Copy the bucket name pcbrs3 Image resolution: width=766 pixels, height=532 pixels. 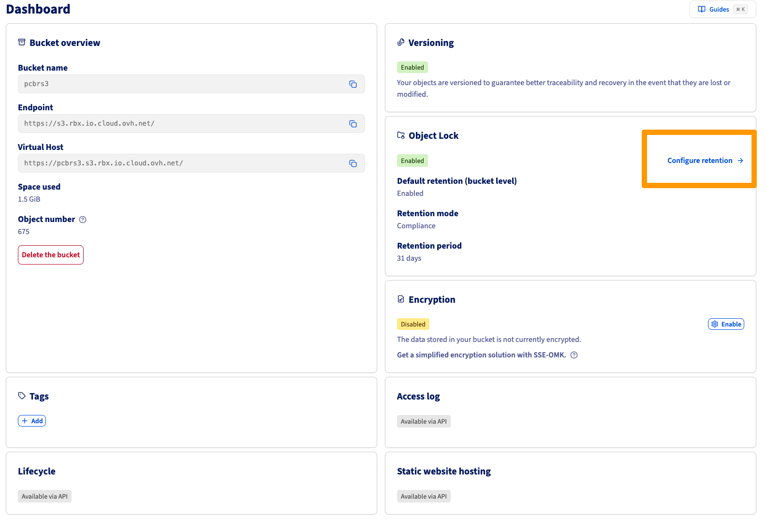point(353,84)
